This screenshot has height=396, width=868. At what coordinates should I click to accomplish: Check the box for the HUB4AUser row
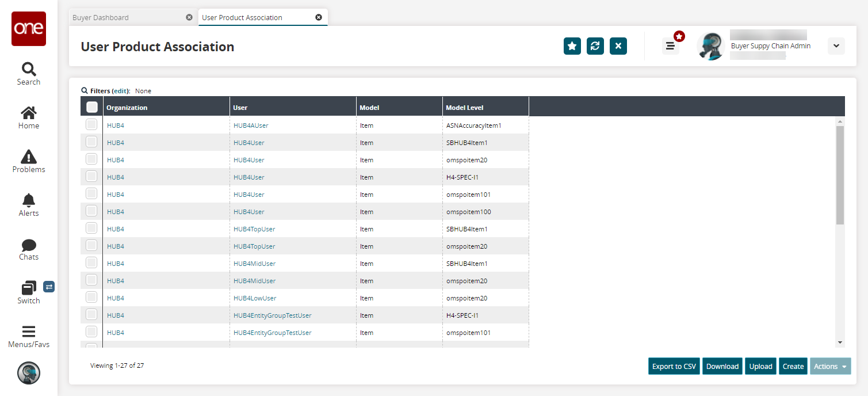tap(91, 125)
